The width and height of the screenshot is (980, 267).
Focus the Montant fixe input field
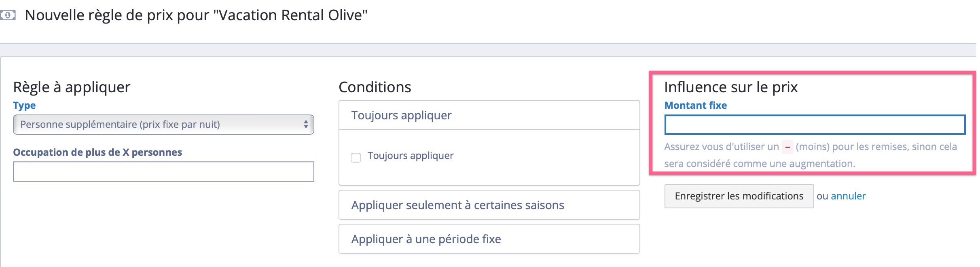[x=815, y=125]
